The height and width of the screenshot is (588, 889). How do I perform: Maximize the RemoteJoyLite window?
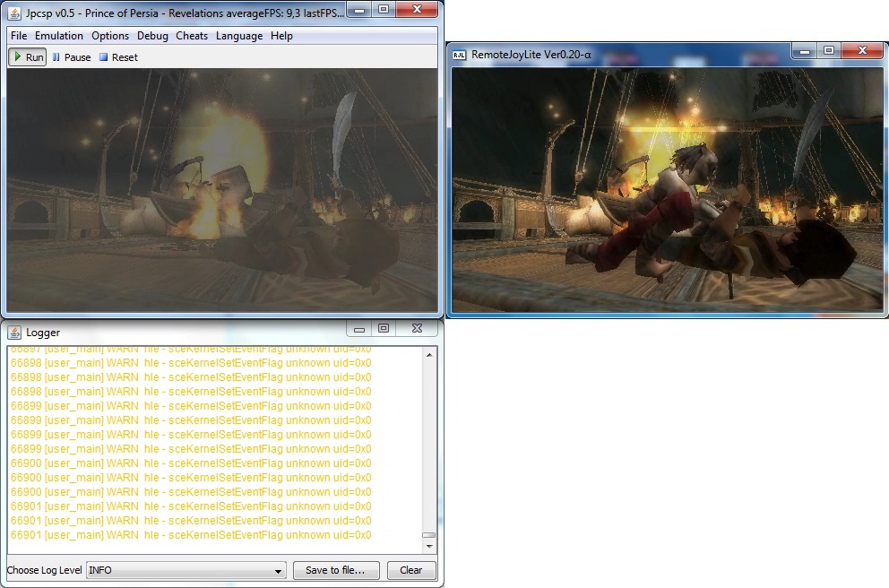(x=829, y=52)
